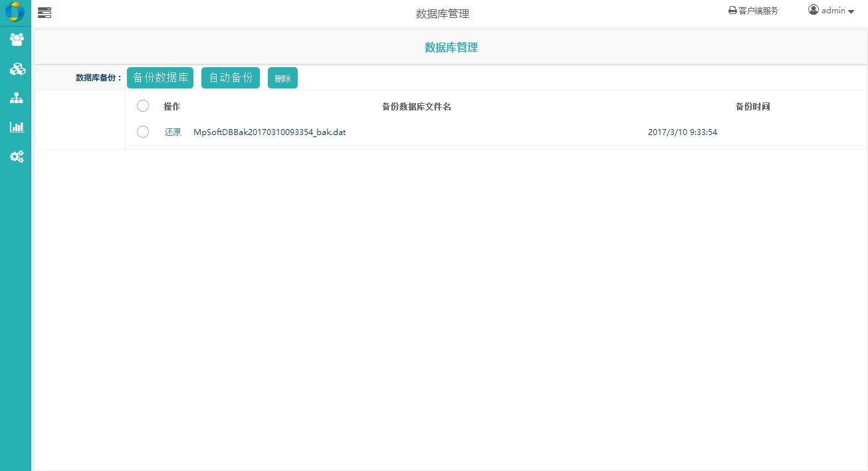
Task: Click the printer icon beside 客户端服务
Action: 732,11
